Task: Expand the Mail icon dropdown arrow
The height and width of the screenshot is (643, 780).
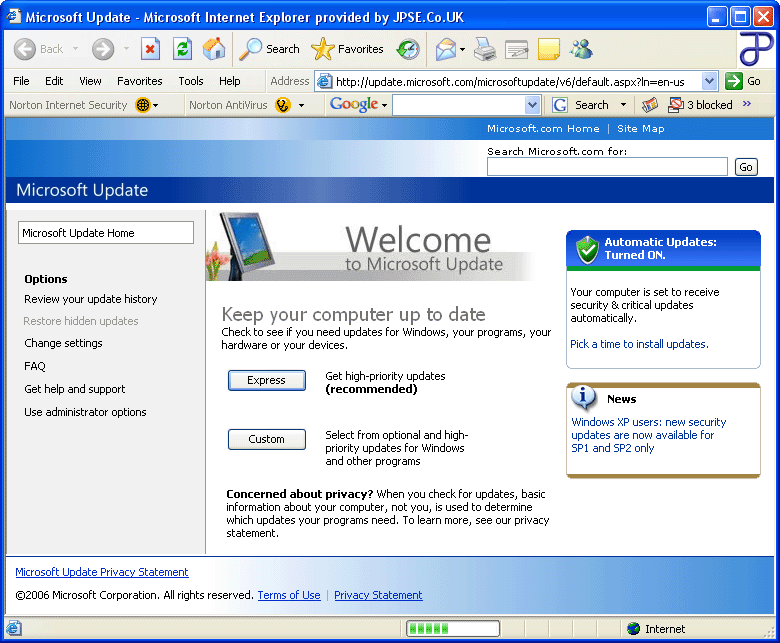Action: [x=462, y=49]
